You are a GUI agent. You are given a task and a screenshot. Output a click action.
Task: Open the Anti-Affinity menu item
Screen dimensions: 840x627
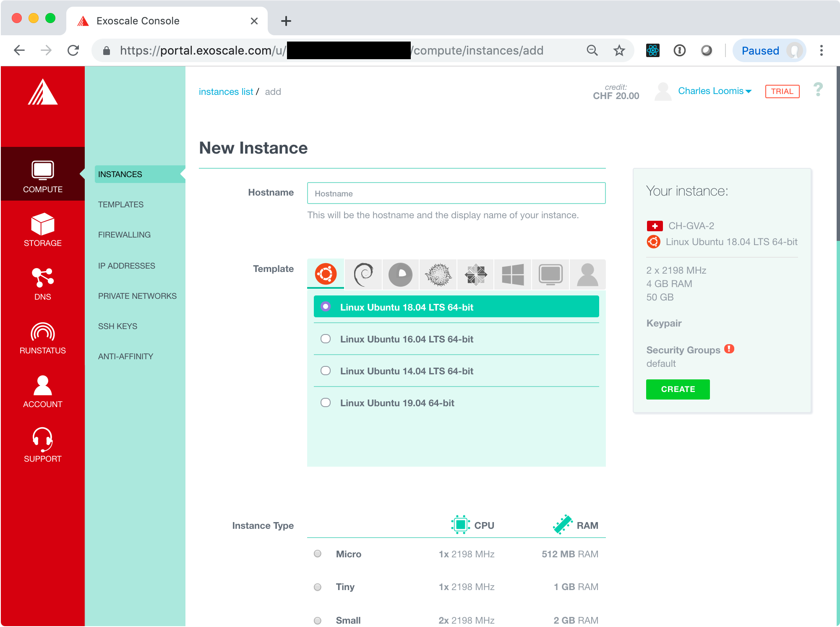coord(126,356)
